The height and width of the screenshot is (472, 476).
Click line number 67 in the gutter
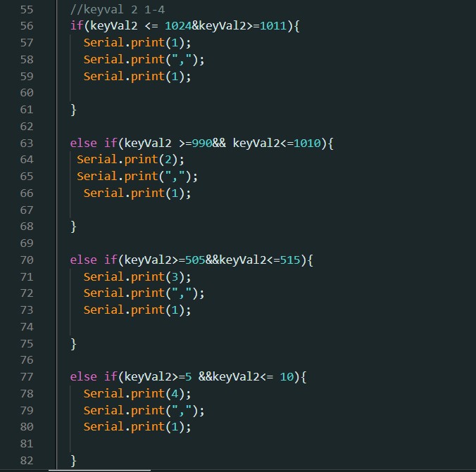click(x=27, y=210)
